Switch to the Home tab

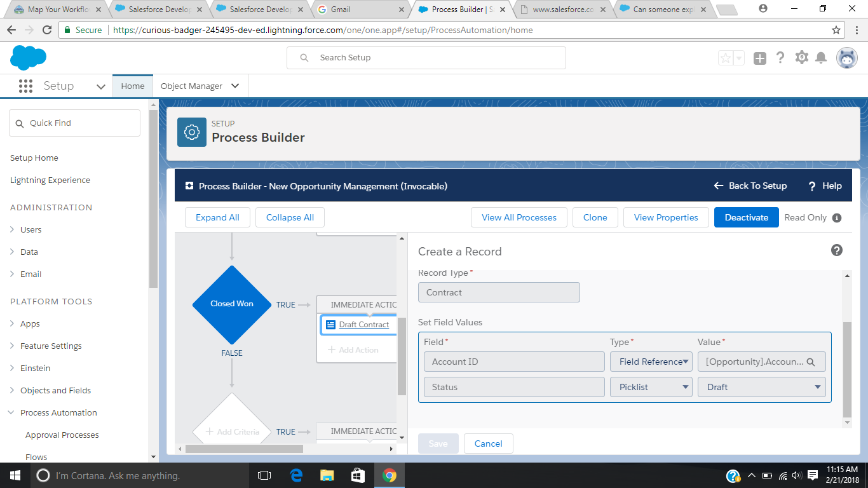click(x=133, y=86)
